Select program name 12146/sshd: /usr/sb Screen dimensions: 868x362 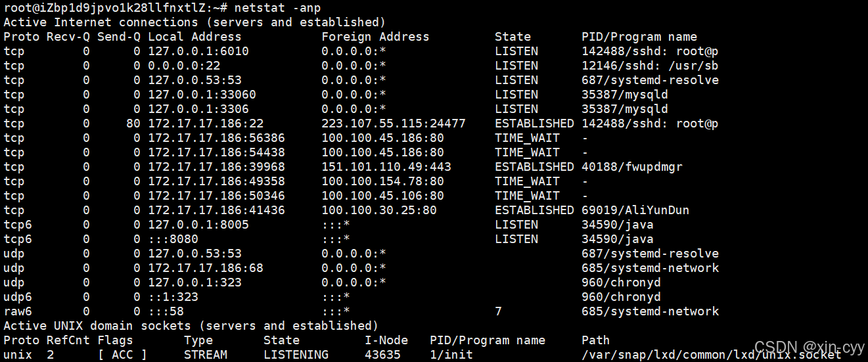pos(650,66)
